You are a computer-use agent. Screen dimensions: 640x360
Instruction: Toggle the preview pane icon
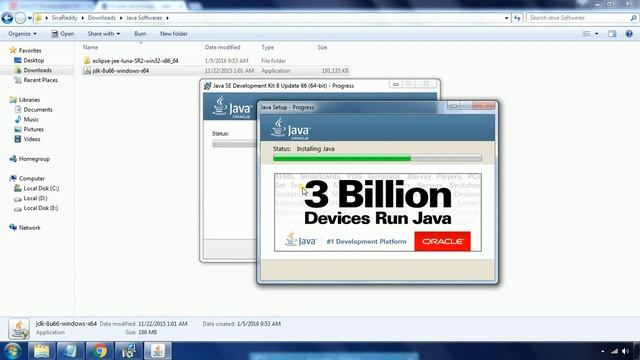[612, 34]
